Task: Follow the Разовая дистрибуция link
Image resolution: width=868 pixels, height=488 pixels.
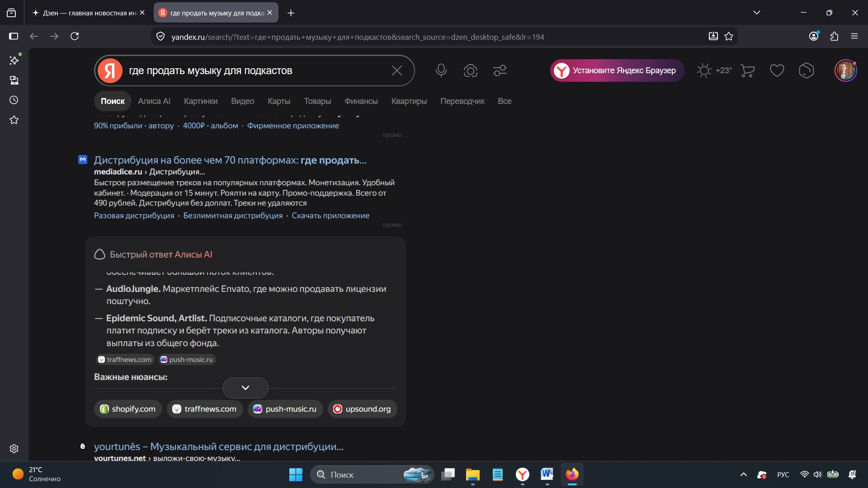Action: point(134,216)
